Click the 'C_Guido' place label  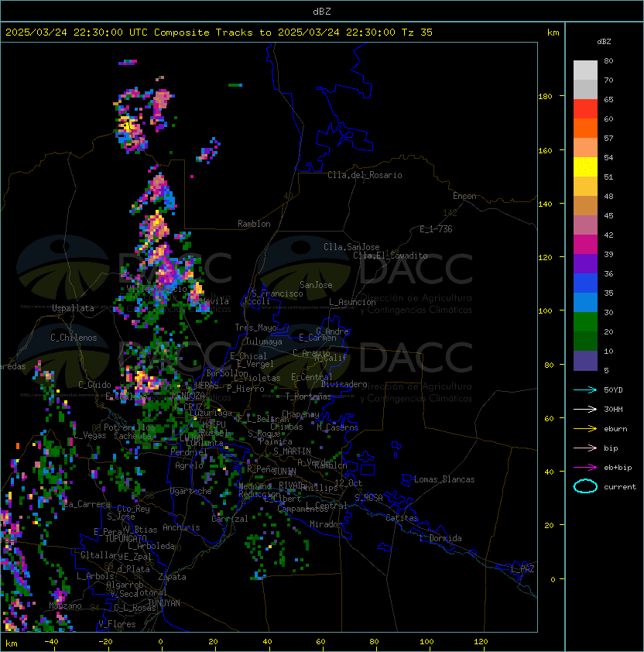(94, 385)
